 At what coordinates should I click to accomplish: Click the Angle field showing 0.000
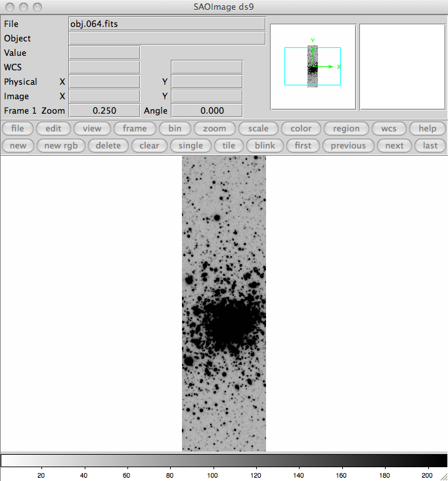coord(207,111)
